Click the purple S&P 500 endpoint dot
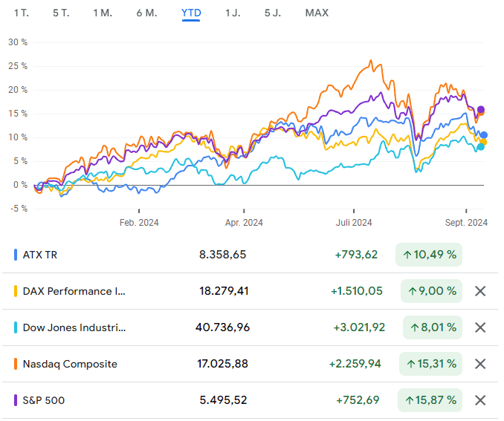The image size is (504, 421). click(481, 109)
